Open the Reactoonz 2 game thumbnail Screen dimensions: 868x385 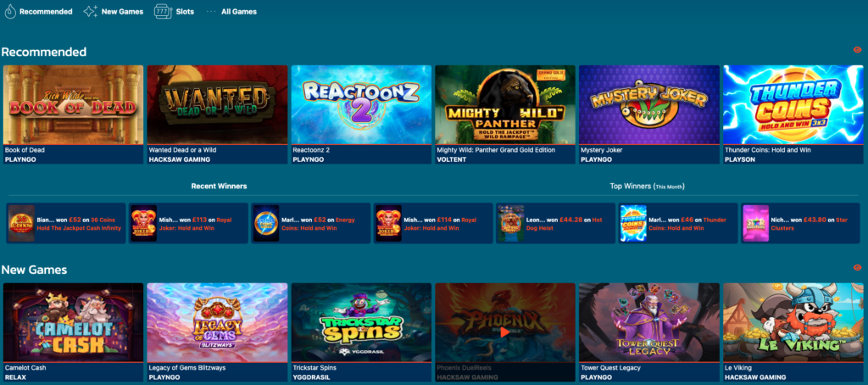361,104
